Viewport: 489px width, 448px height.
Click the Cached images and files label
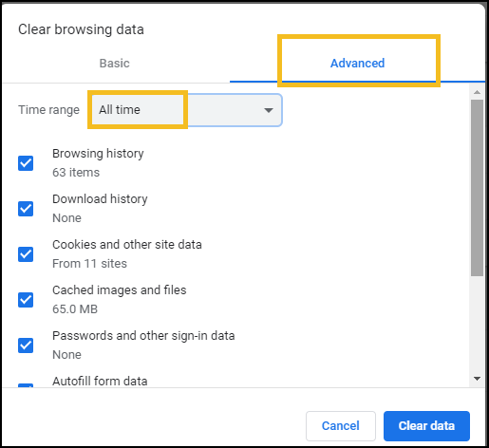pyautogui.click(x=120, y=290)
